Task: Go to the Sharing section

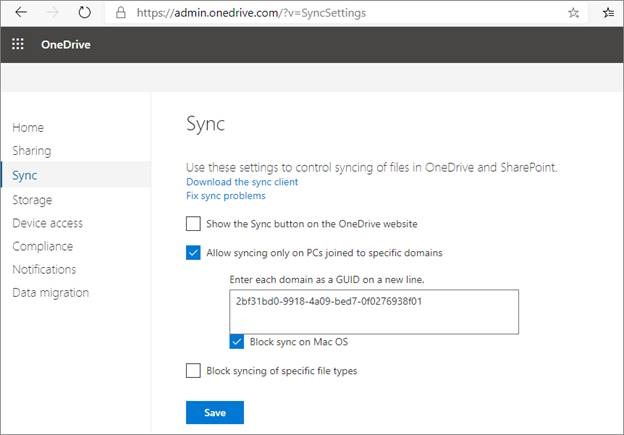Action: [32, 151]
